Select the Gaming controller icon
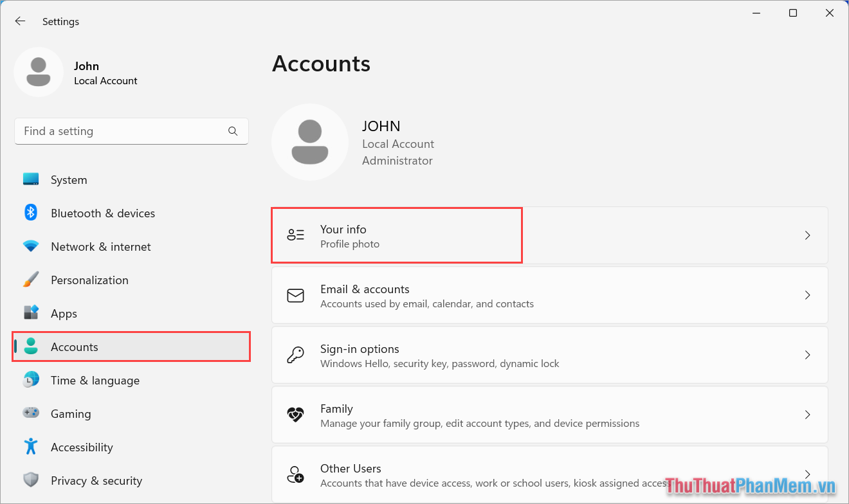 30,413
